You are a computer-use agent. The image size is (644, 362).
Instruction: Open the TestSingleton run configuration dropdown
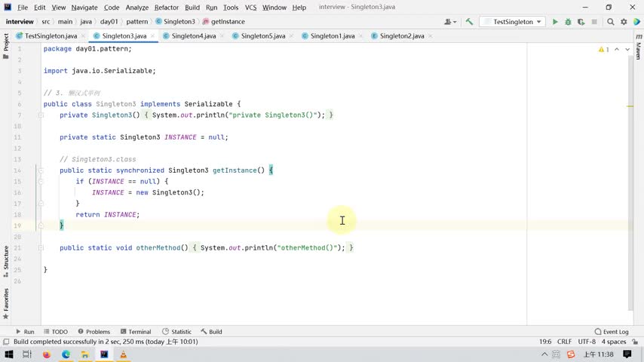(513, 22)
